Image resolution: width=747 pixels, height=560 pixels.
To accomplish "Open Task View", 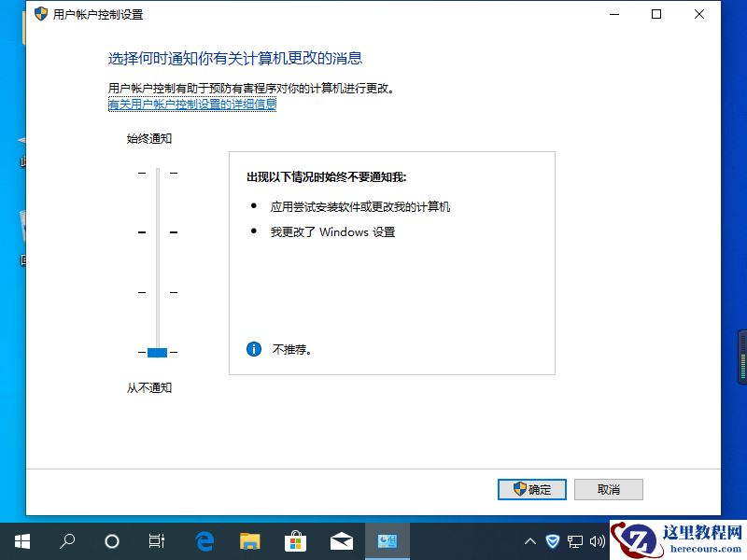I will [x=156, y=541].
